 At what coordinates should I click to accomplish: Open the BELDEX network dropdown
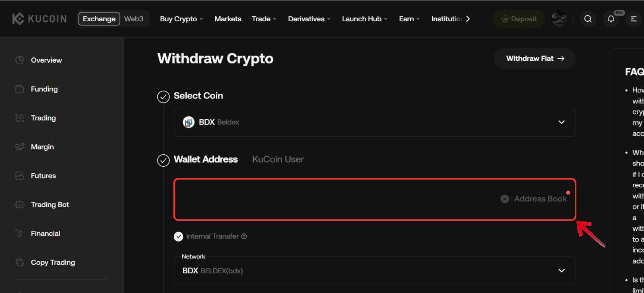pos(561,270)
